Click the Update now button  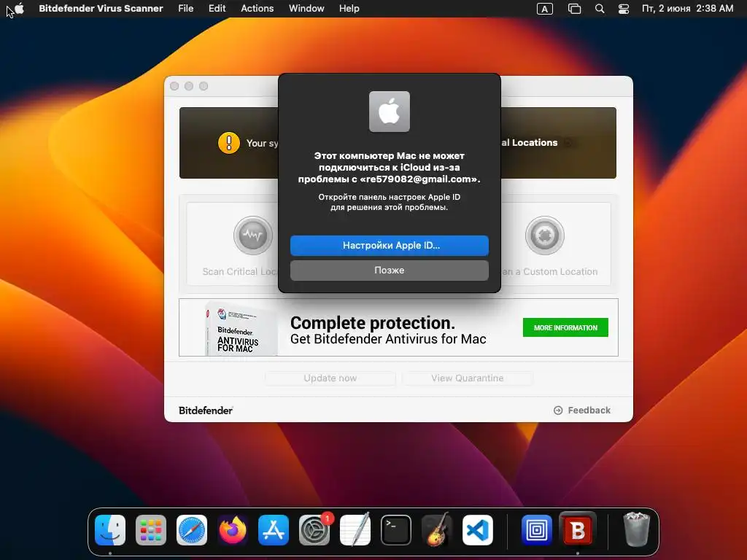coord(330,378)
